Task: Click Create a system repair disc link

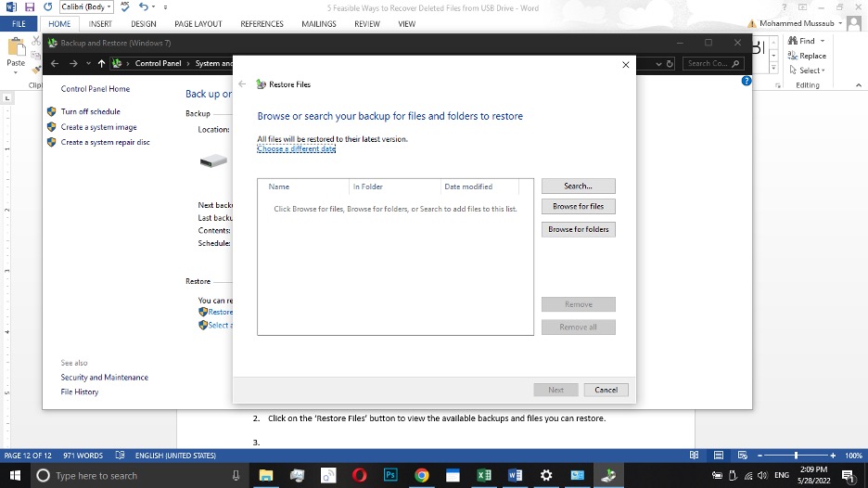Action: pyautogui.click(x=105, y=142)
